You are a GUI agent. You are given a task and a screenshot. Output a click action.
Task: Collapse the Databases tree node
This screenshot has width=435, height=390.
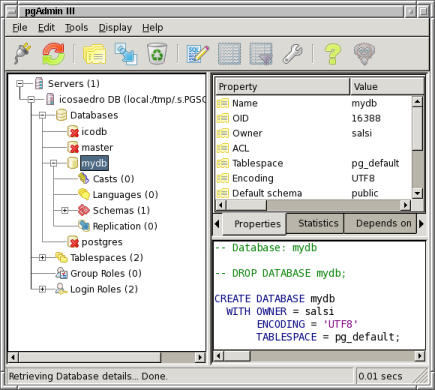[42, 115]
